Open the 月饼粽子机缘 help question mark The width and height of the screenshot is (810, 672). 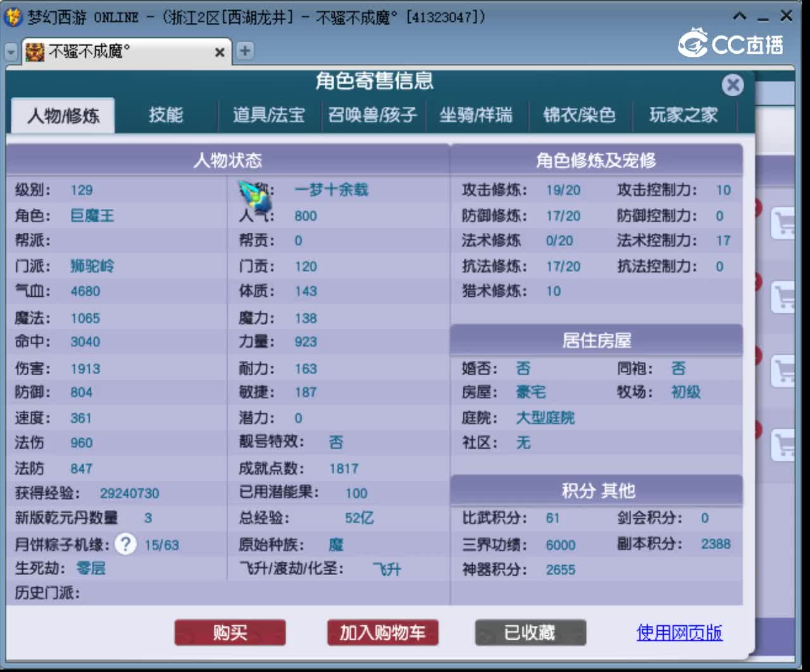[125, 544]
